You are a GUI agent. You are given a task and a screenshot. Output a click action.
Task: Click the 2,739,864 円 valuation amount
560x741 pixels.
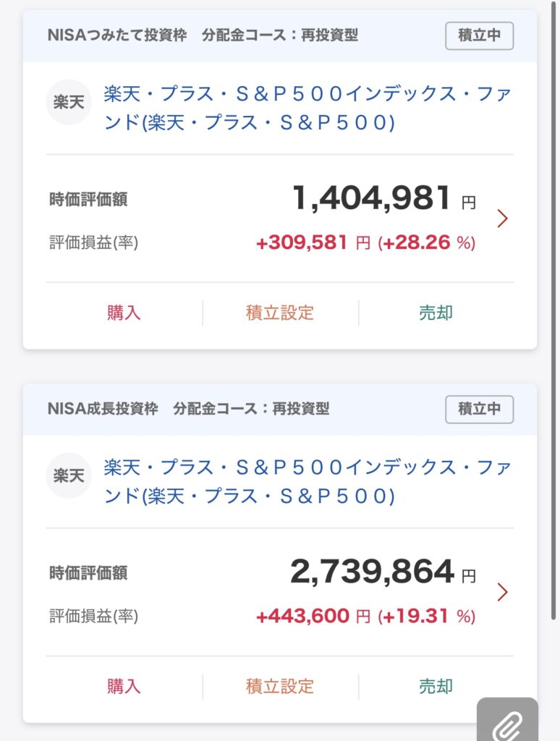[372, 572]
